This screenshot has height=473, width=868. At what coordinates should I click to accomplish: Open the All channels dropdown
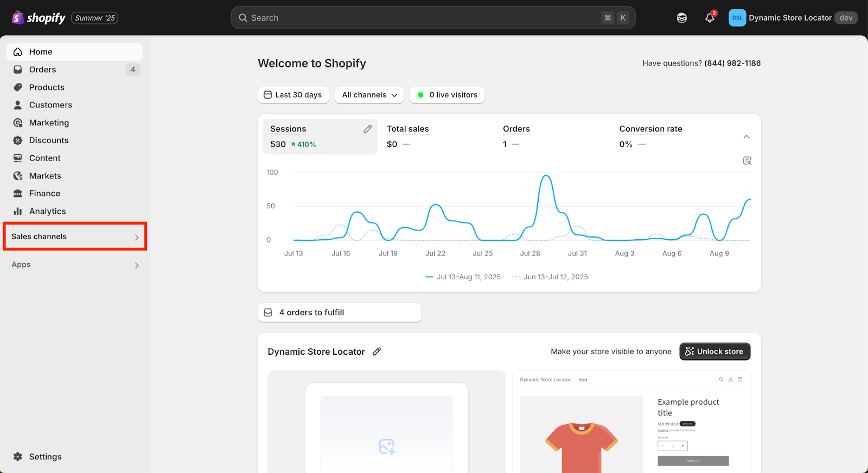tap(369, 95)
